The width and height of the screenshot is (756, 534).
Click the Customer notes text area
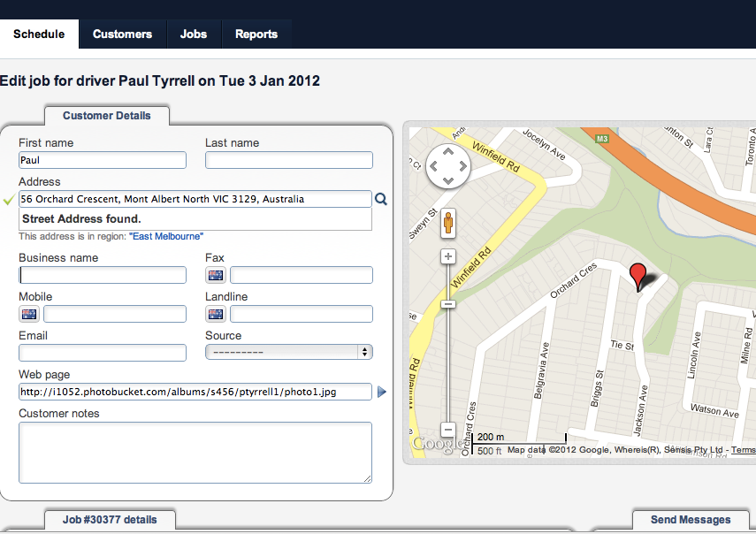195,453
